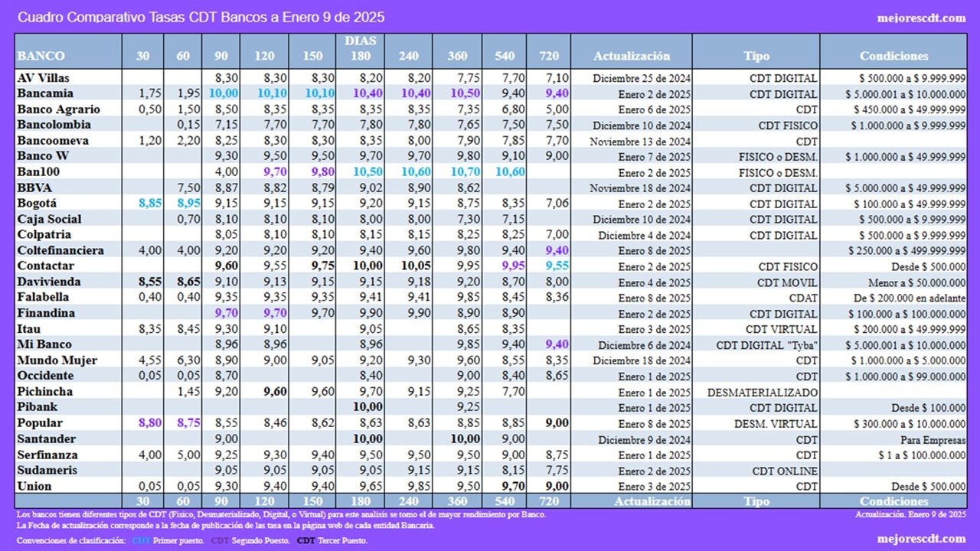This screenshot has height=551, width=980.
Task: Select the Coltefinanciera bank name
Action: [x=60, y=250]
